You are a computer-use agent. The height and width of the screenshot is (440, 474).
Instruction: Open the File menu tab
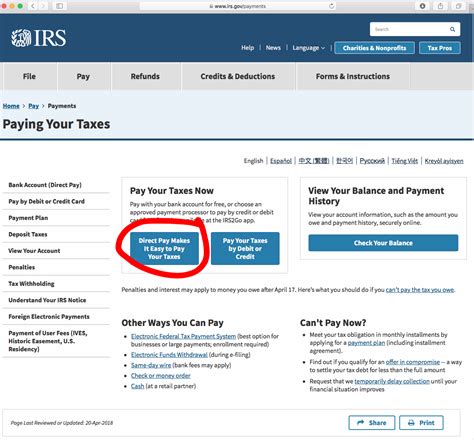click(x=29, y=76)
